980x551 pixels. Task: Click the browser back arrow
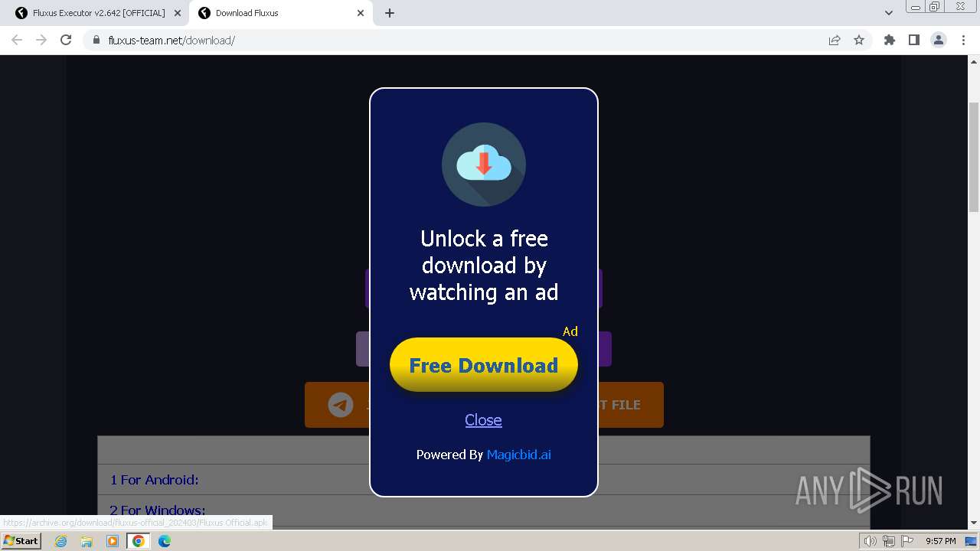coord(17,40)
